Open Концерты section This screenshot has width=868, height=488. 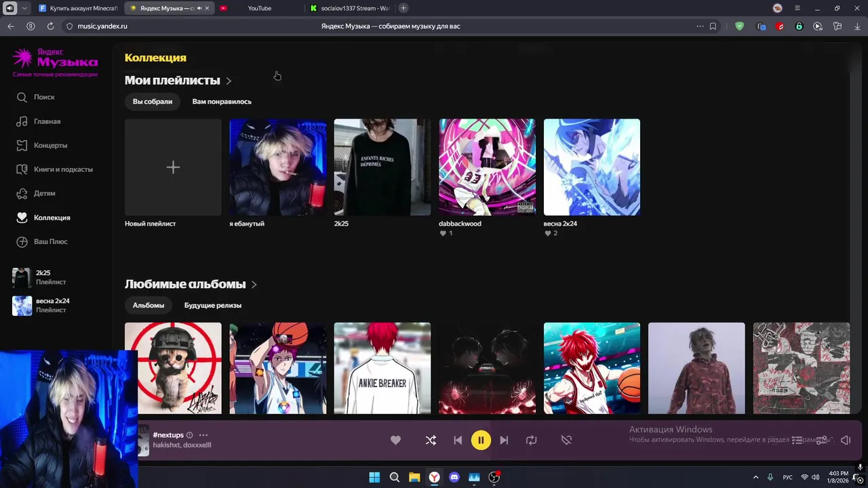41,145
